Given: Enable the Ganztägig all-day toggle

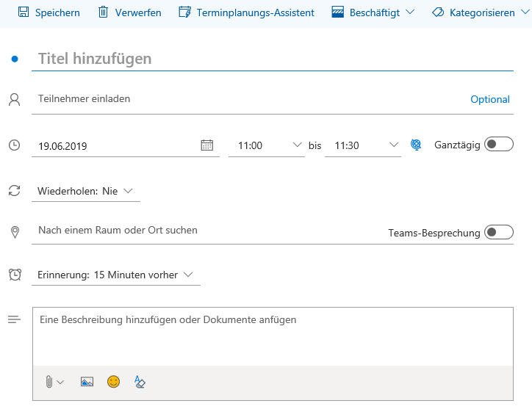Looking at the screenshot, I should pos(498,145).
